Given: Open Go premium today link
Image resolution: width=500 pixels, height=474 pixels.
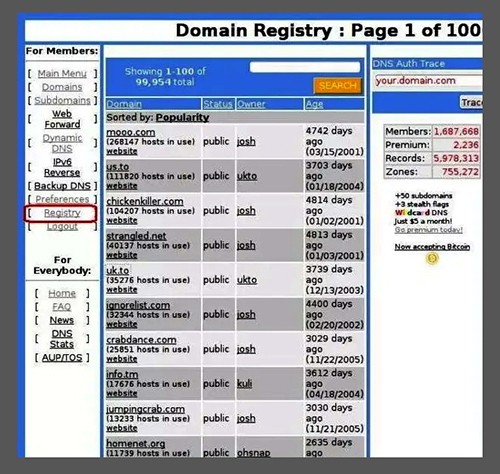Looking at the screenshot, I should [429, 230].
